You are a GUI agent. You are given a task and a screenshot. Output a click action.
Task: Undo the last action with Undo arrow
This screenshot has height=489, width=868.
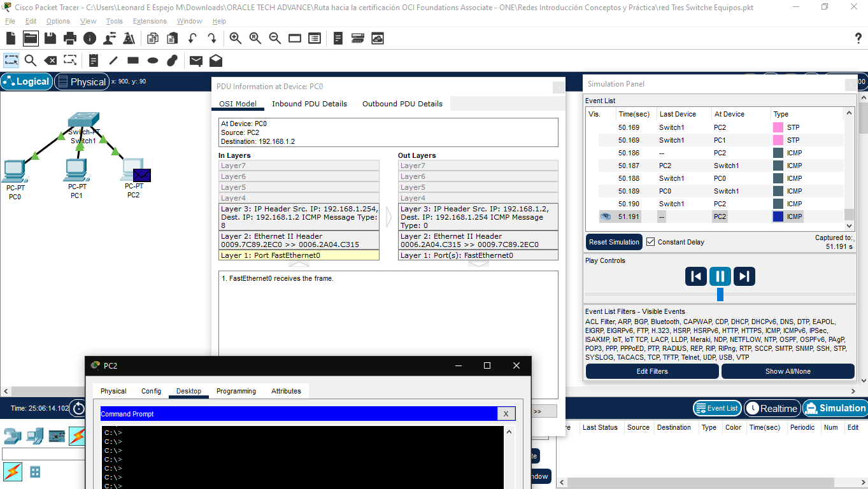192,38
